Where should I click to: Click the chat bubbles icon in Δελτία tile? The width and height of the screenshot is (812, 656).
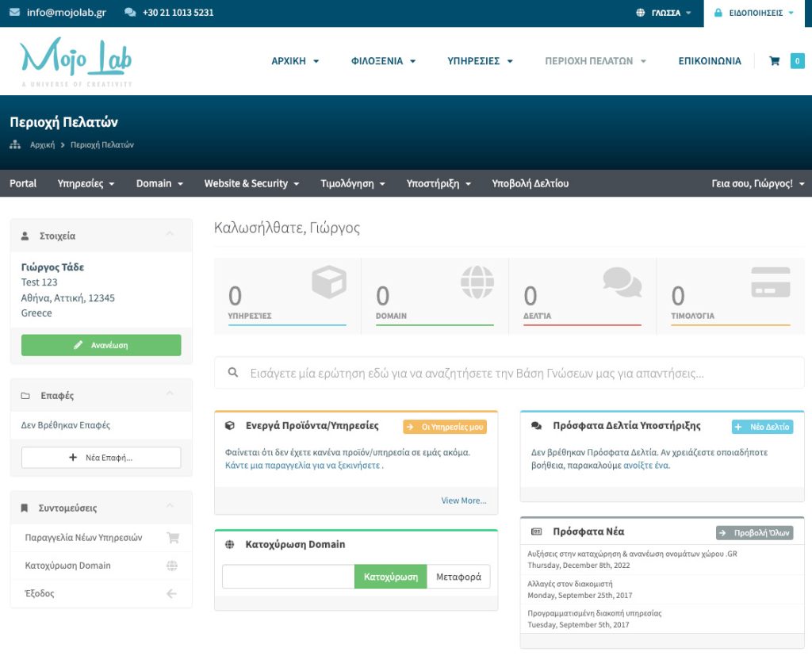622,282
